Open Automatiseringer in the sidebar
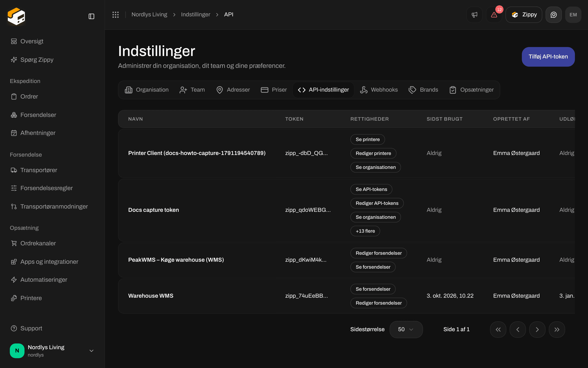Viewport: 588px width, 368px height. point(52,280)
